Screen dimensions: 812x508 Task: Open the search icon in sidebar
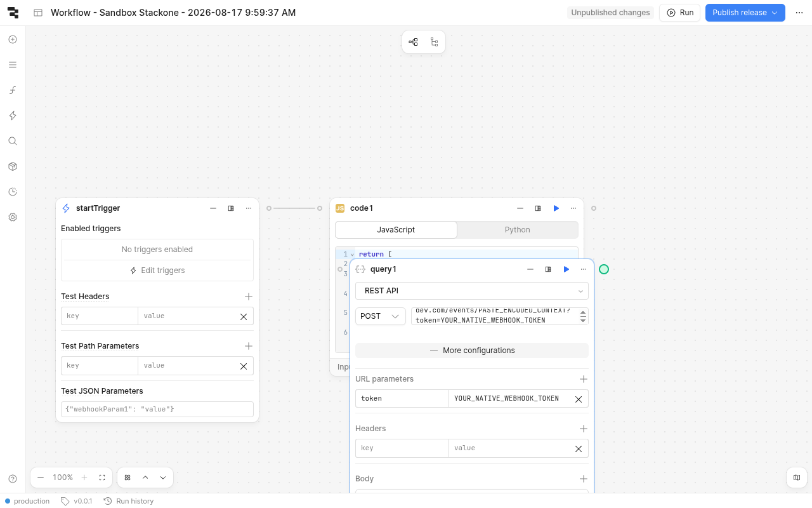pyautogui.click(x=13, y=141)
